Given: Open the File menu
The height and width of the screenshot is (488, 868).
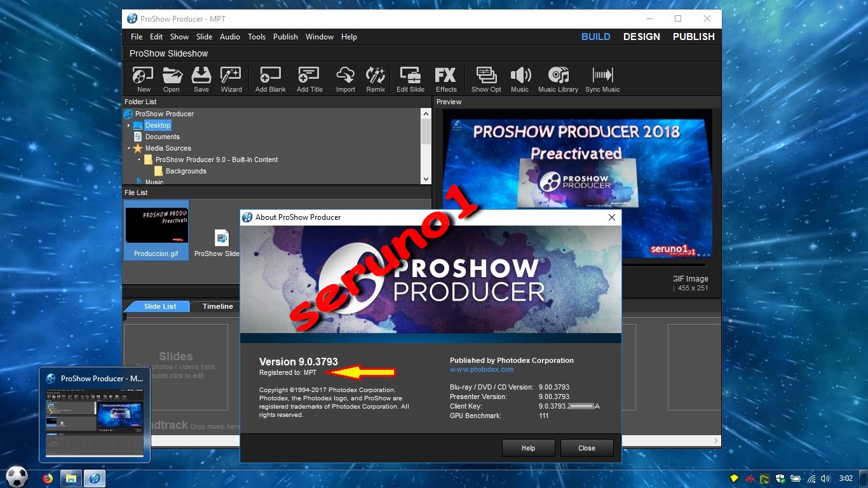Looking at the screenshot, I should (x=137, y=37).
